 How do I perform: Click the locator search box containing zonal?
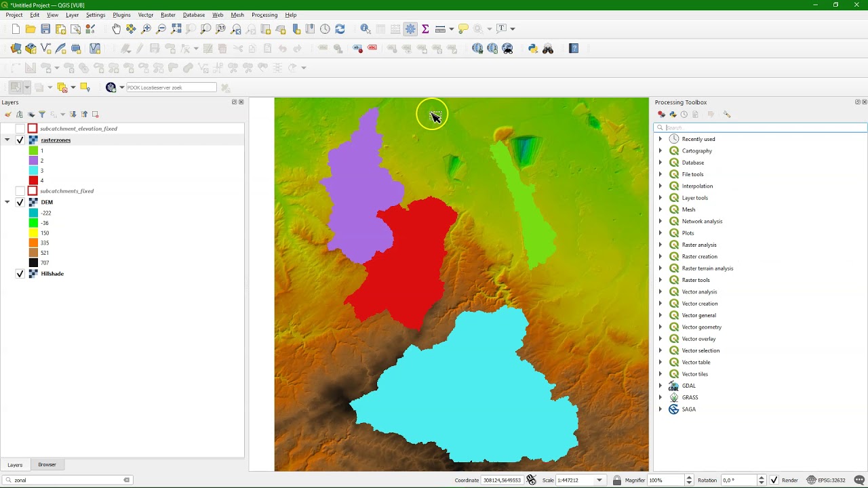click(67, 480)
